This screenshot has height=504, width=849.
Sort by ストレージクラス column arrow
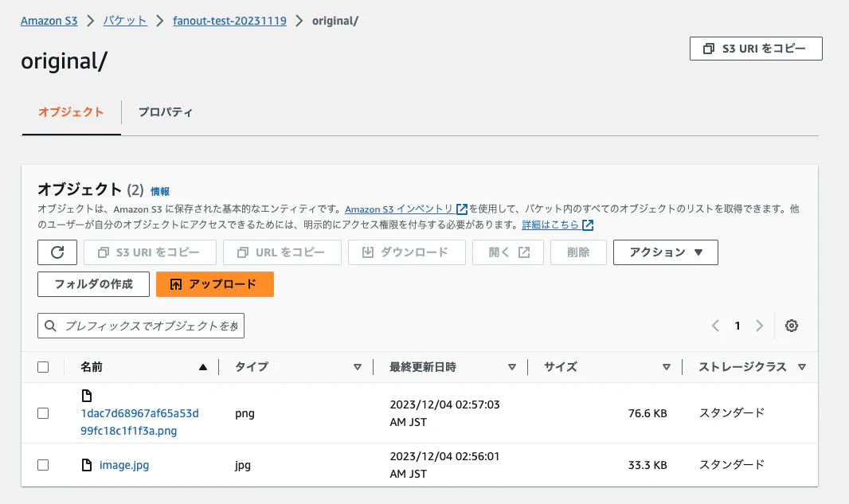coord(802,367)
